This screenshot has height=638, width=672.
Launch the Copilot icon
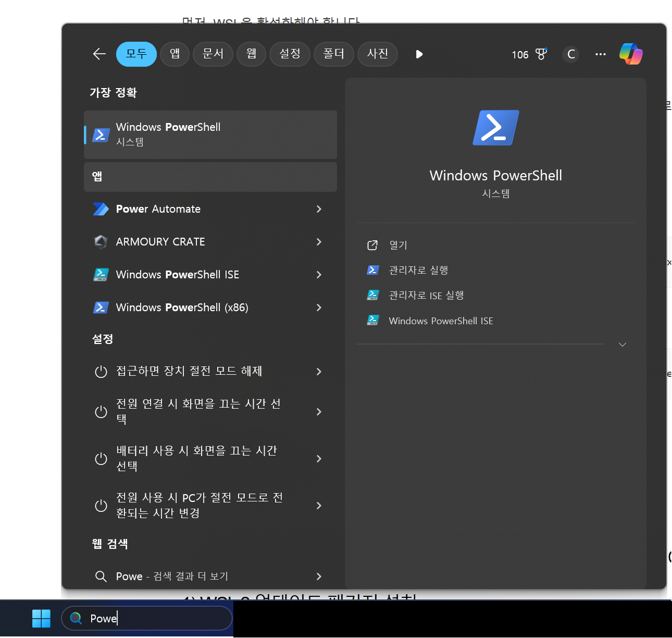tap(631, 54)
